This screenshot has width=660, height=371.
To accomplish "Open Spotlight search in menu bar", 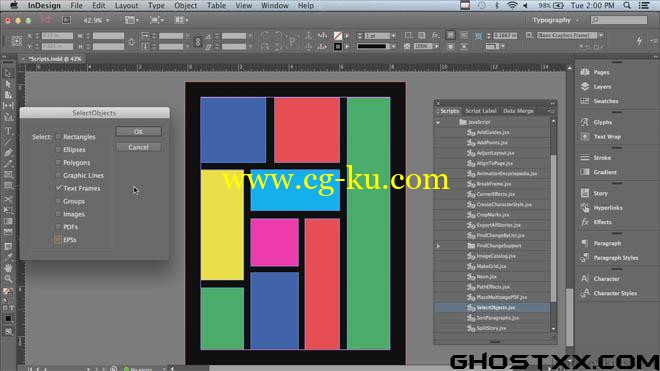I will pyautogui.click(x=627, y=5).
